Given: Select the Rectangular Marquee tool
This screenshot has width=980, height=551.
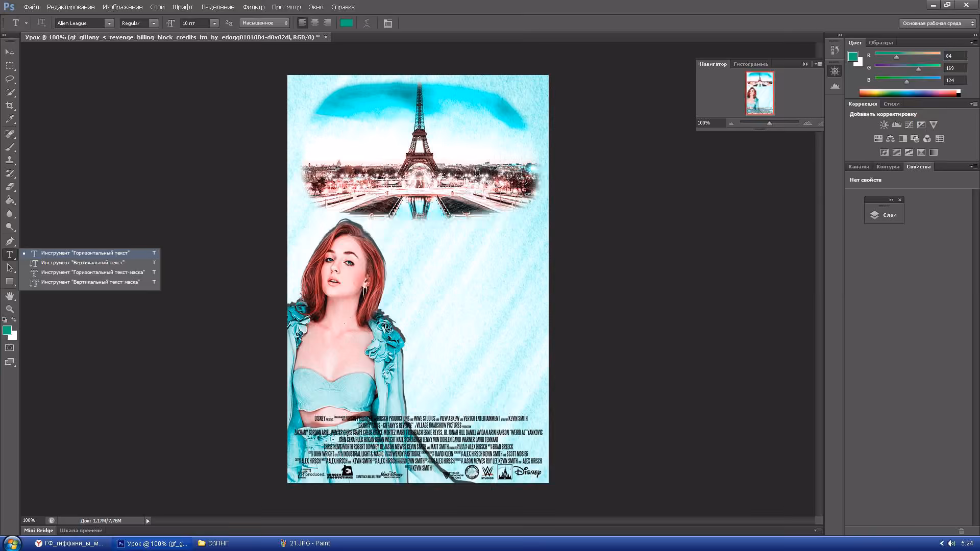Looking at the screenshot, I should pos(10,66).
